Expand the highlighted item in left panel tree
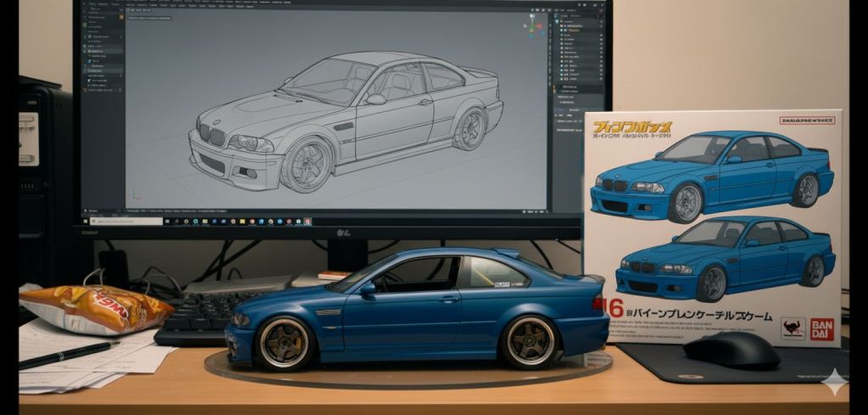 pos(86,51)
